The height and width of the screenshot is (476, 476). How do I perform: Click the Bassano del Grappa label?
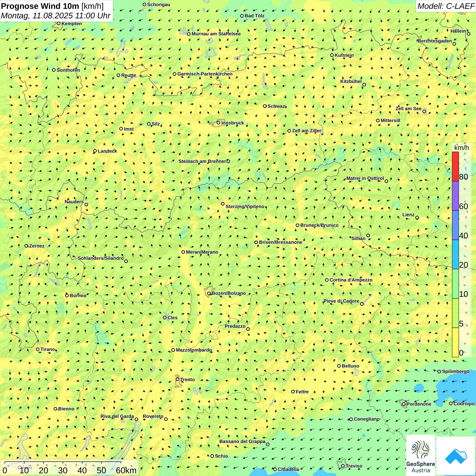point(242,441)
